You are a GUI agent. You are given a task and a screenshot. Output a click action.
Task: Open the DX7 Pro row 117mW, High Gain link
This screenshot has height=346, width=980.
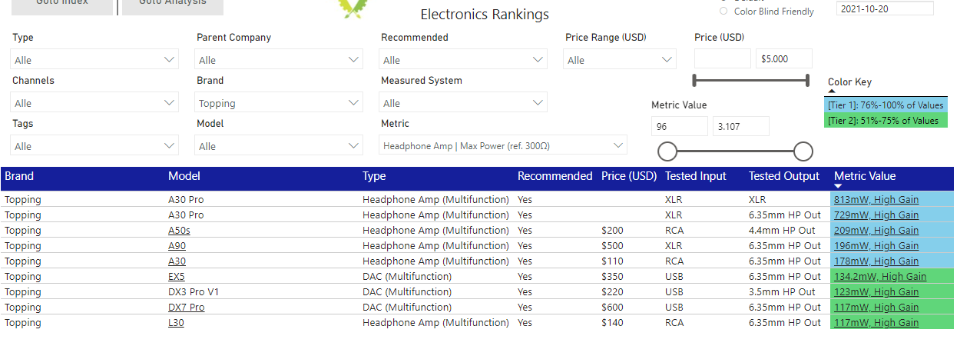click(876, 308)
